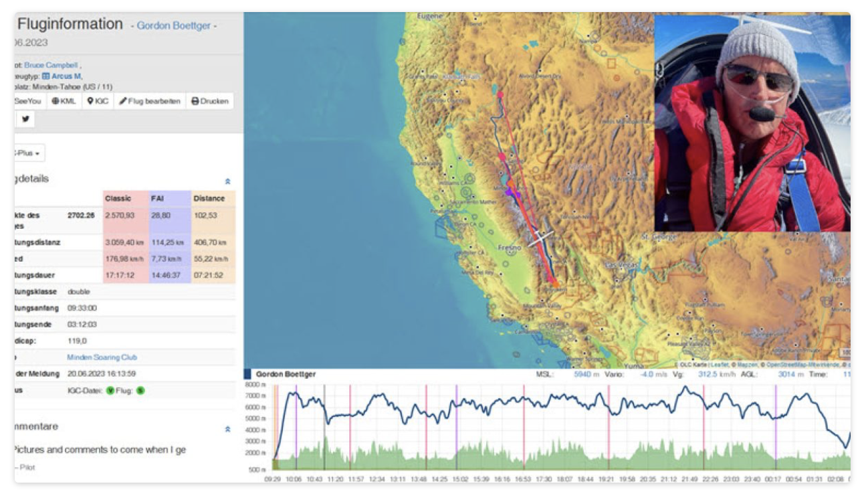Collapse the Kommentare section chevron
The image size is (868, 494).
coord(227,429)
